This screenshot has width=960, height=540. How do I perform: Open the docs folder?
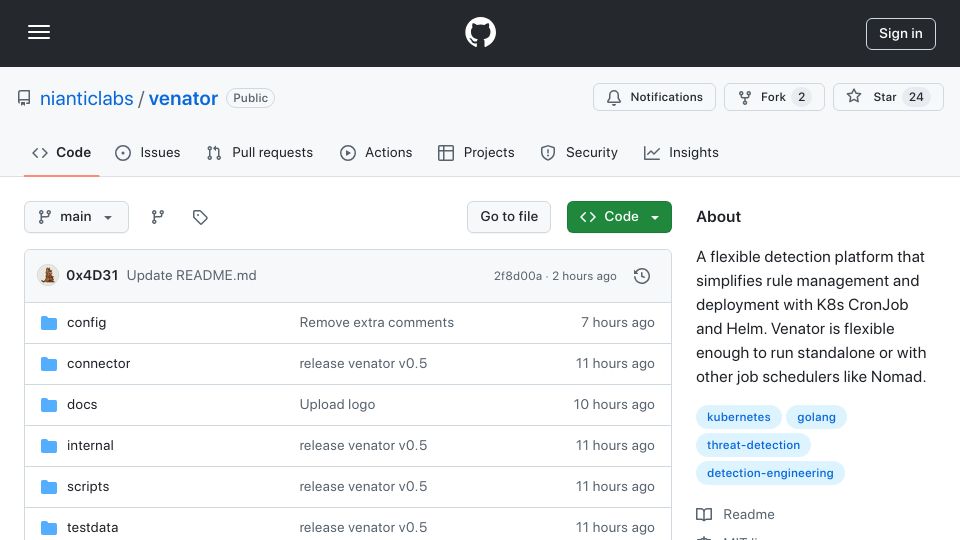coord(82,405)
